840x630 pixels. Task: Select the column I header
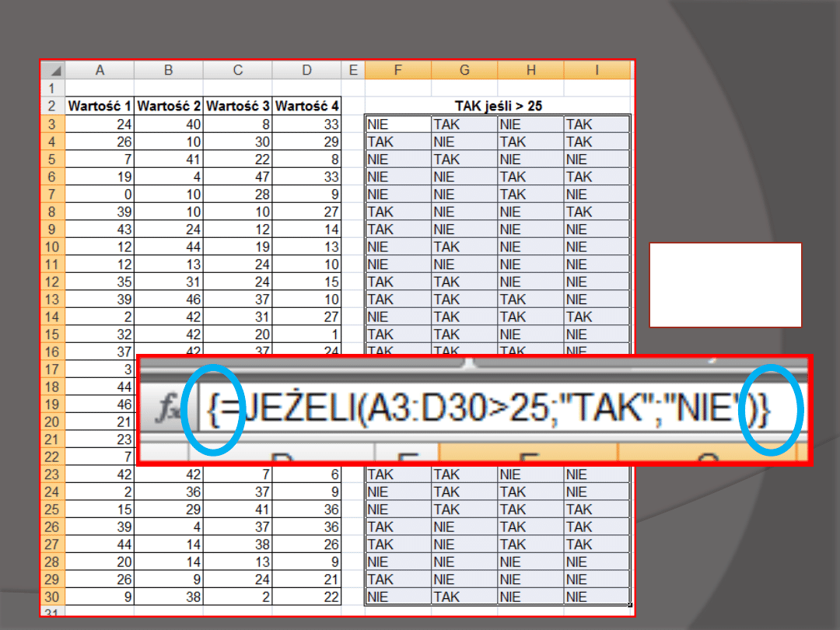tap(597, 71)
